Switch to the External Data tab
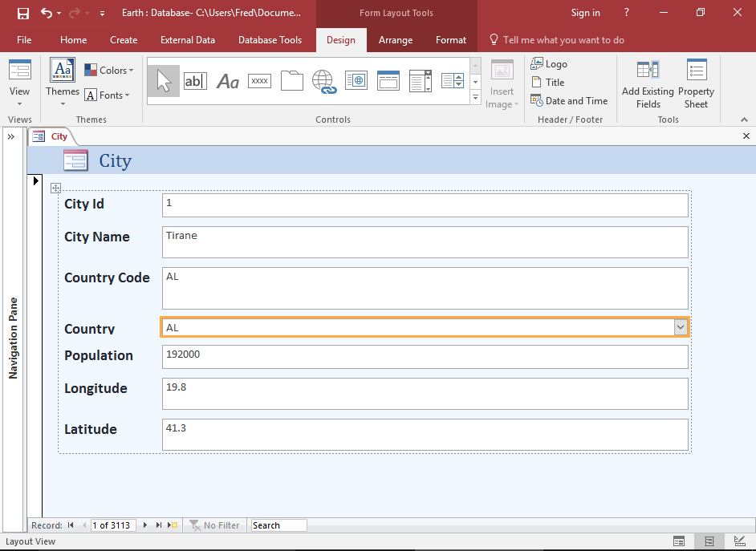The image size is (756, 551). click(x=188, y=40)
